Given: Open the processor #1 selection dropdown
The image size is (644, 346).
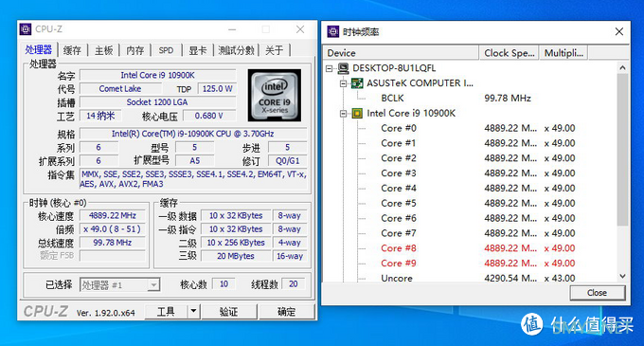Looking at the screenshot, I should tap(154, 284).
